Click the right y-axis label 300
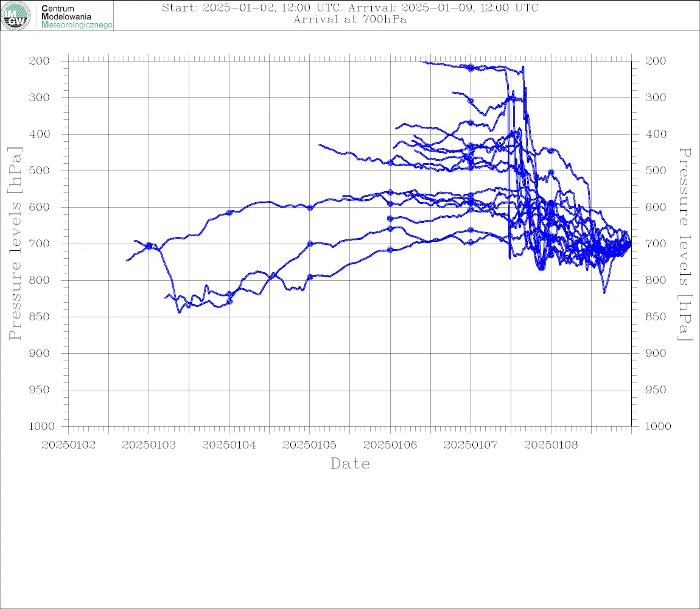 point(656,97)
